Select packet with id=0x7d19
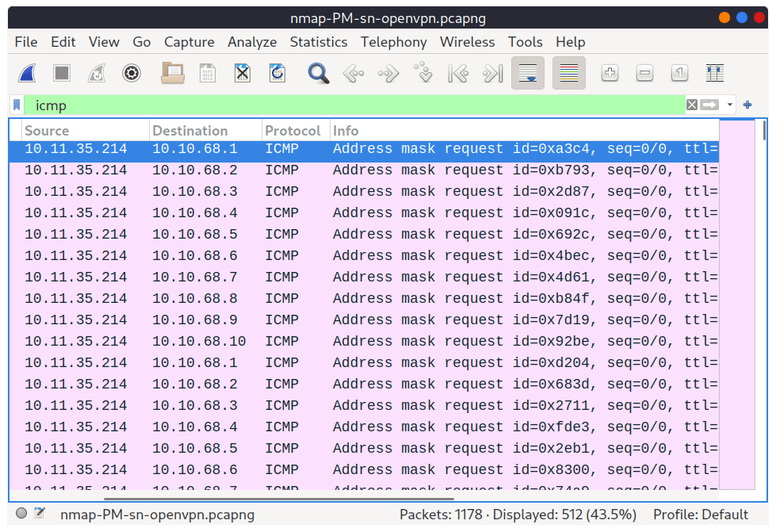The image size is (776, 532). (364, 320)
